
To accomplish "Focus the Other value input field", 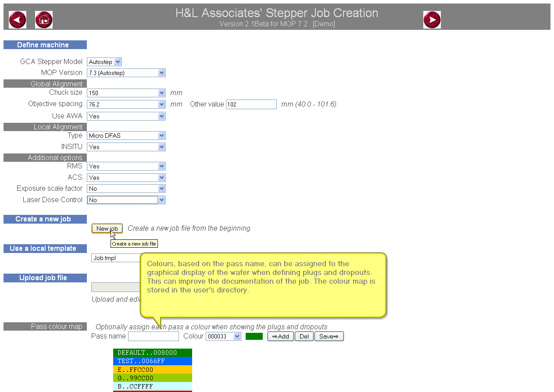I will click(x=251, y=104).
